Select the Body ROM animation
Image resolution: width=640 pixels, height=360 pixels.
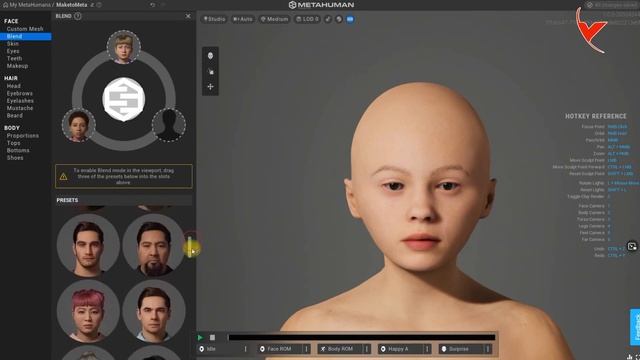[x=341, y=349]
